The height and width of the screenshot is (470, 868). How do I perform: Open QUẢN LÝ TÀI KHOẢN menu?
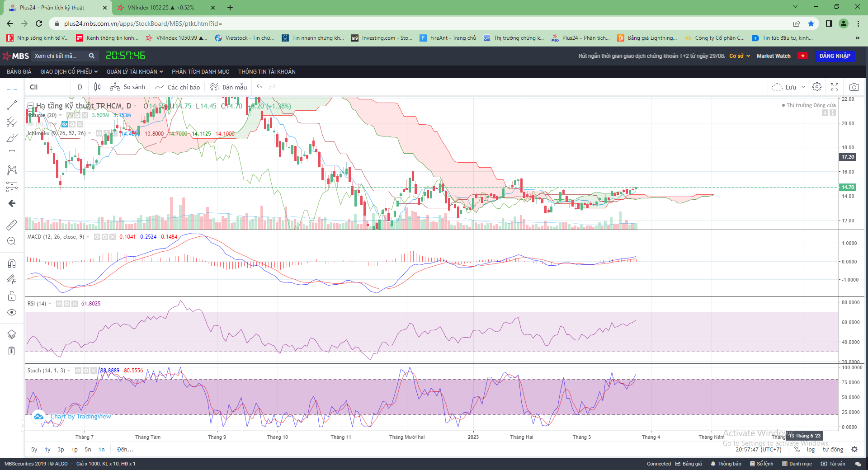[x=135, y=72]
